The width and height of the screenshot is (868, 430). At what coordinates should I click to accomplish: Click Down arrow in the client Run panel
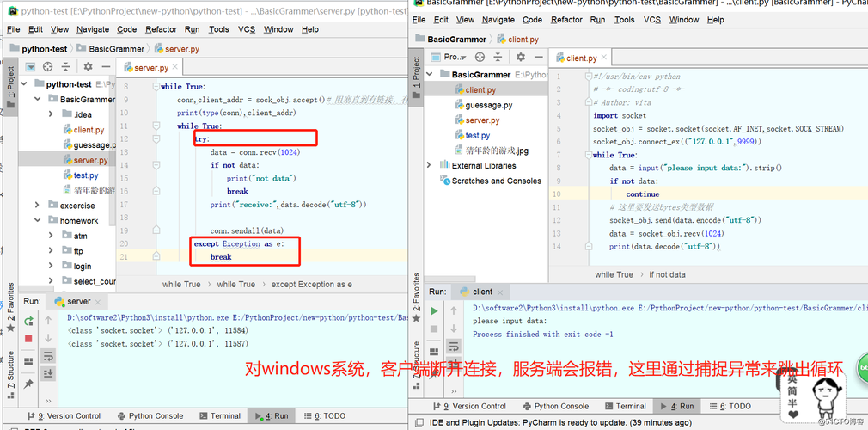[454, 329]
